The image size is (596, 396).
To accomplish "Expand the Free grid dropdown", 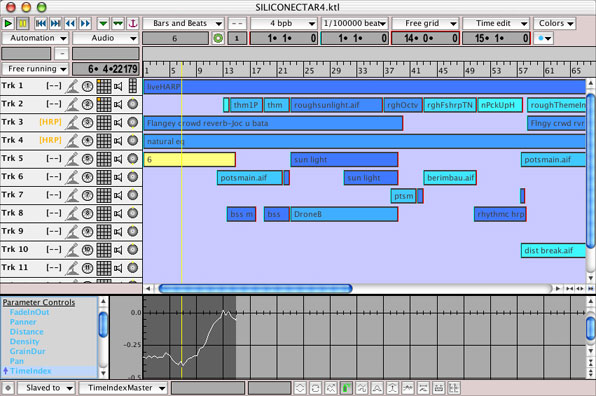I will tap(425, 24).
